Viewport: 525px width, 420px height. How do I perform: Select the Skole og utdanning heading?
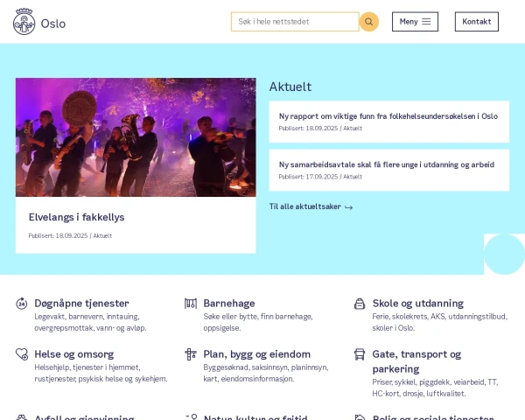click(418, 303)
